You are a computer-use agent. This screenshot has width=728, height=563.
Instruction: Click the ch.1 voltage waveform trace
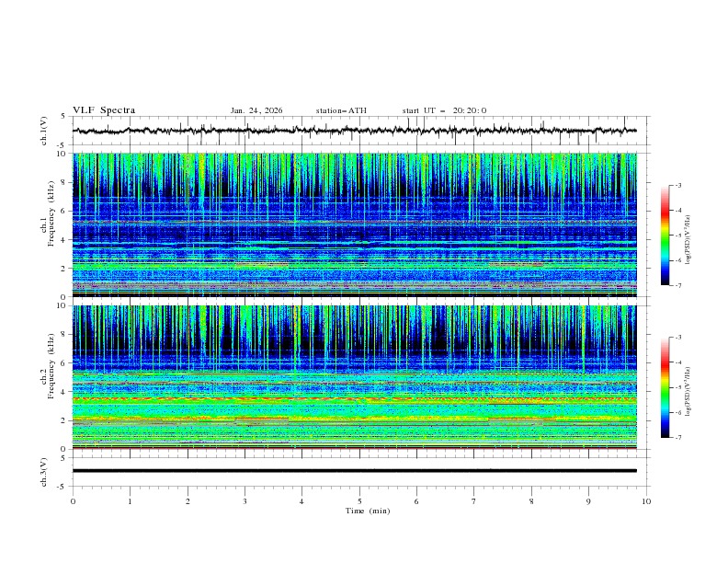[354, 131]
